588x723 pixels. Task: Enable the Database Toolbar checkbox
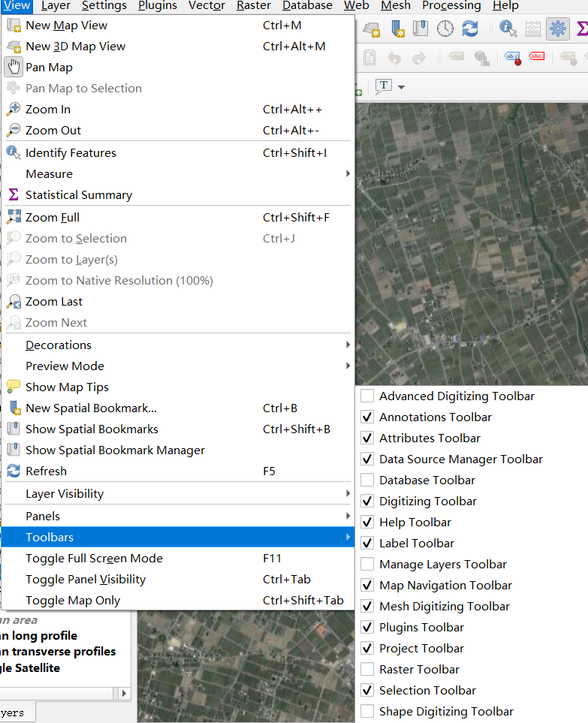(367, 480)
